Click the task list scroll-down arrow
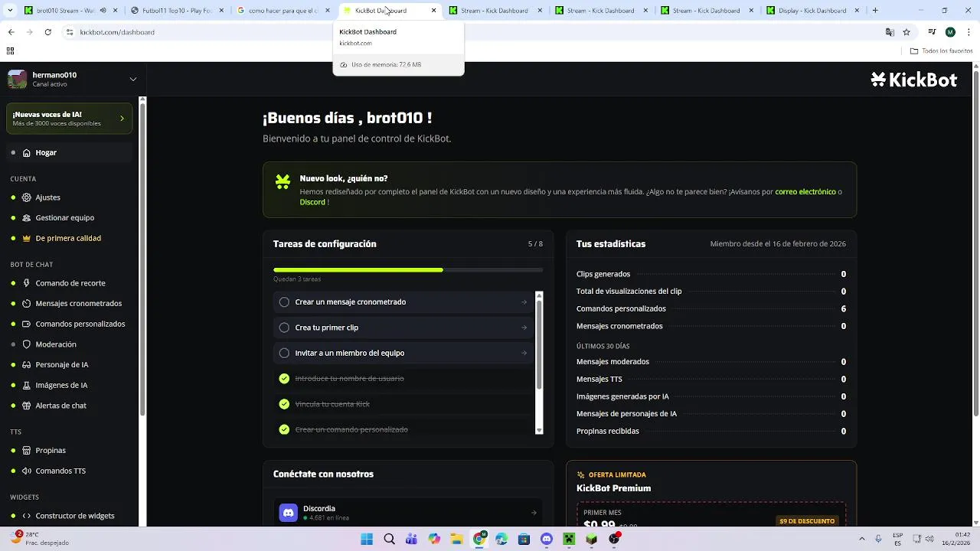The image size is (980, 551). point(539,430)
